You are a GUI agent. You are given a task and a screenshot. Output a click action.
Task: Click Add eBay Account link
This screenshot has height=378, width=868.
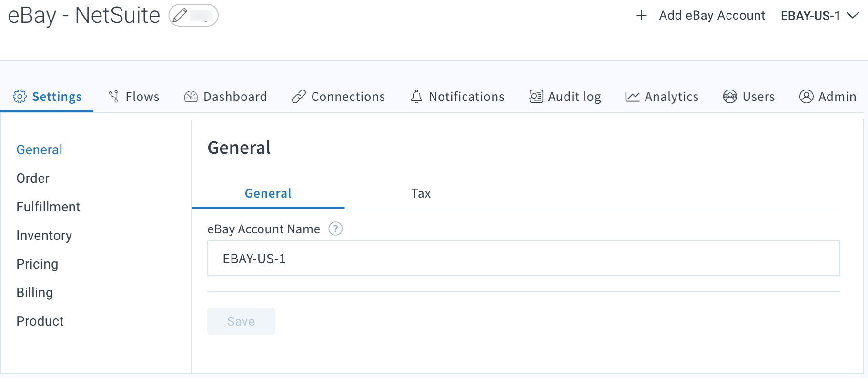(712, 16)
